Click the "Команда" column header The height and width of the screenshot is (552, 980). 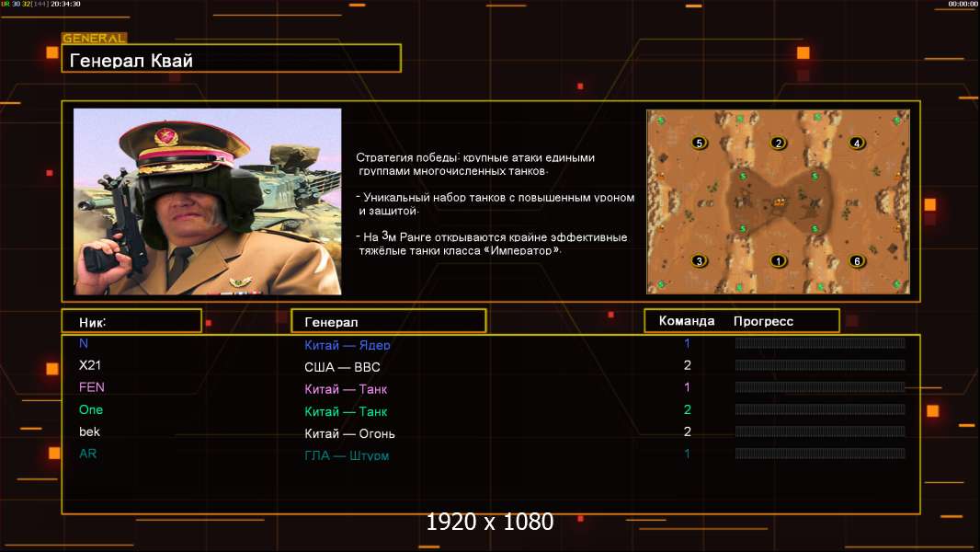coord(687,321)
